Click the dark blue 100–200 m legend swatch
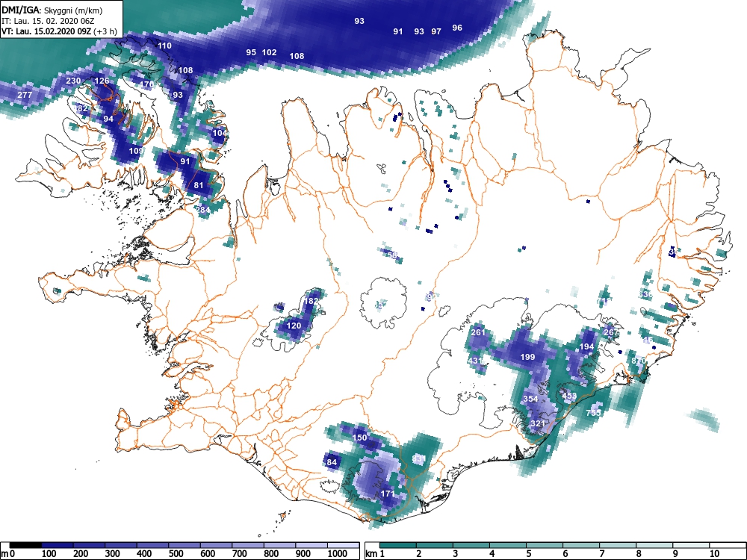The width and height of the screenshot is (747, 560). pos(58,545)
